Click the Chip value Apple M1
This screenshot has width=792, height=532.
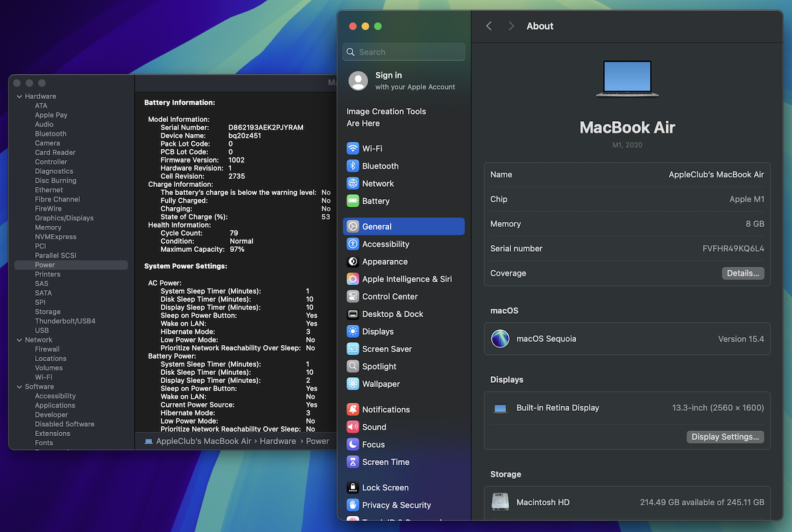coord(747,199)
